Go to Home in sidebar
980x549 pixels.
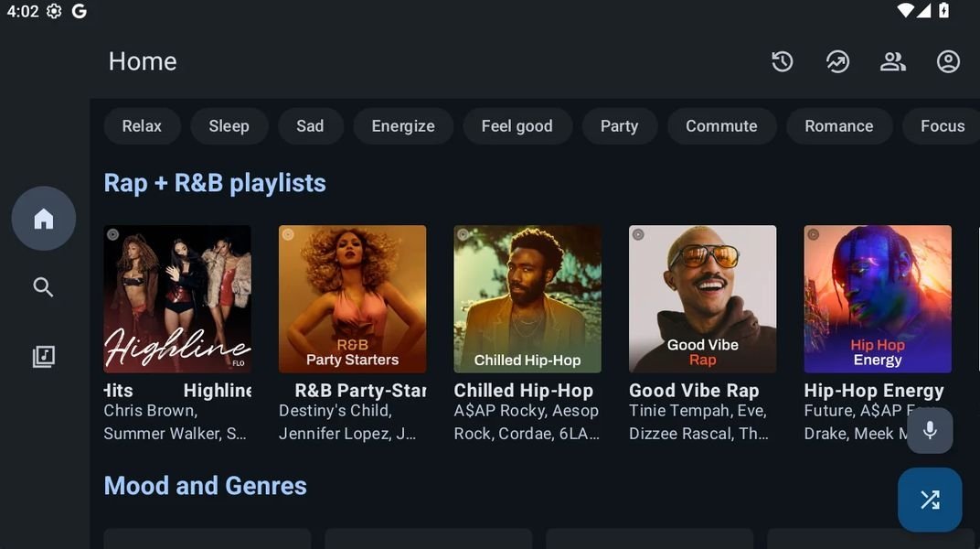tap(44, 219)
